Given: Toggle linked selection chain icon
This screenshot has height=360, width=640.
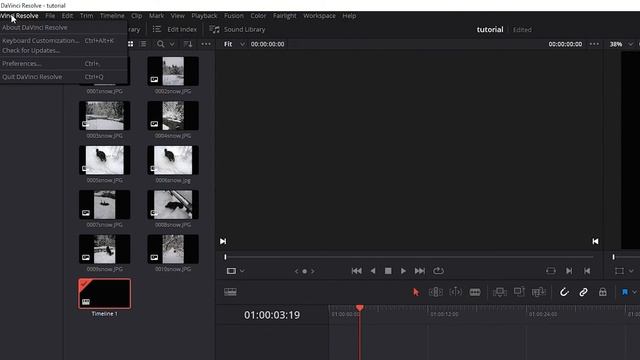Looking at the screenshot, I should (x=583, y=292).
